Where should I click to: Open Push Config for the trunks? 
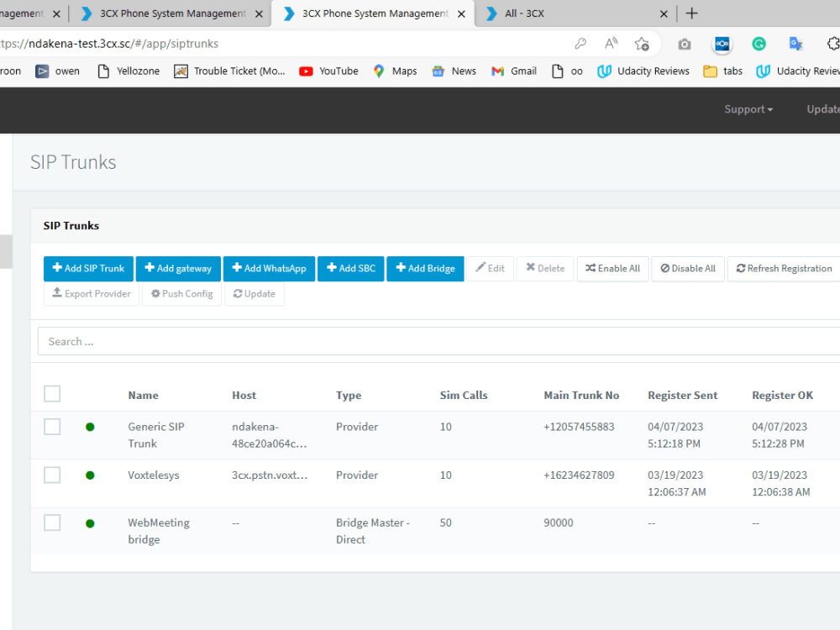(181, 294)
